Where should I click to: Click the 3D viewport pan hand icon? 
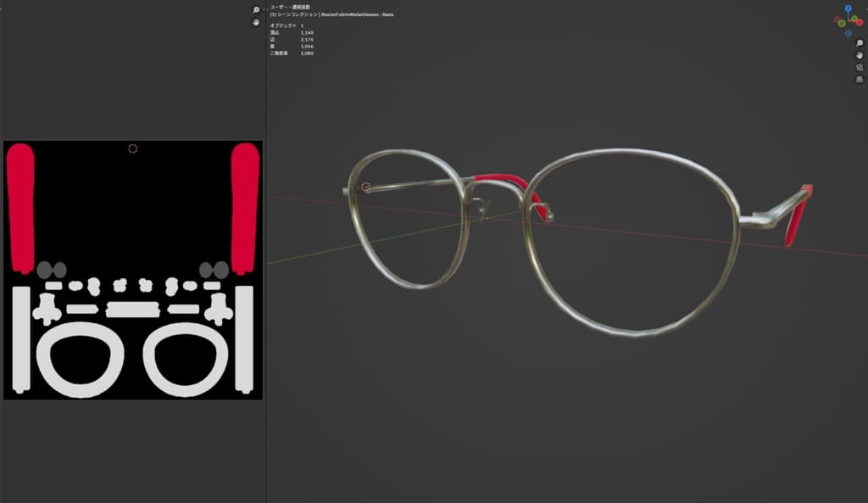pyautogui.click(x=860, y=55)
